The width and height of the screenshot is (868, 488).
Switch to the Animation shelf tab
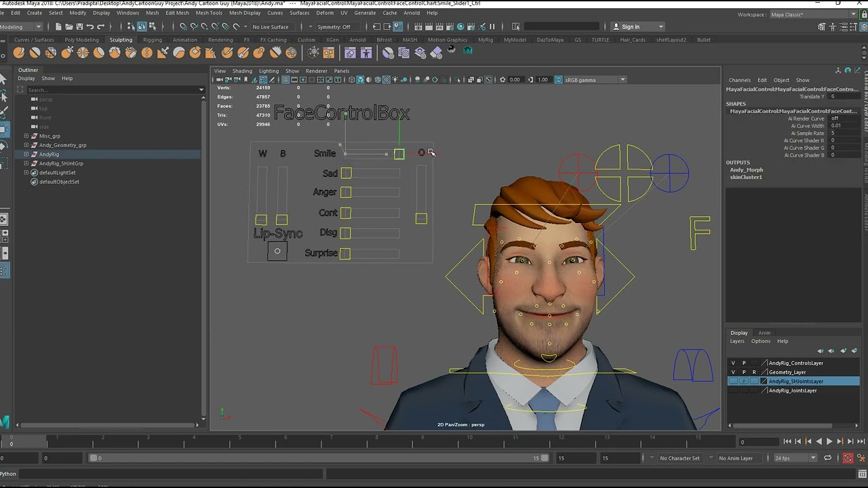[x=184, y=40]
